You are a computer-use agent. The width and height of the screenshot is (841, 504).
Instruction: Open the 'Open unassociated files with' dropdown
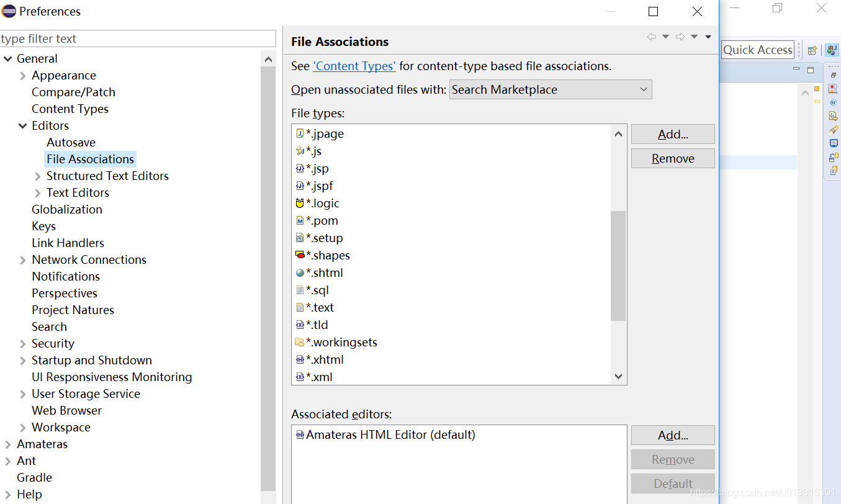[551, 89]
